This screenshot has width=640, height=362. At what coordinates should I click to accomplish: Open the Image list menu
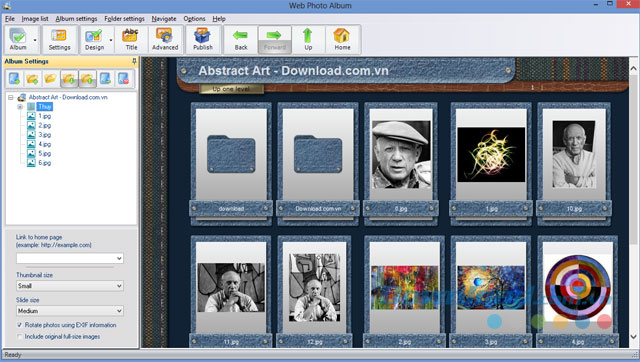(35, 19)
